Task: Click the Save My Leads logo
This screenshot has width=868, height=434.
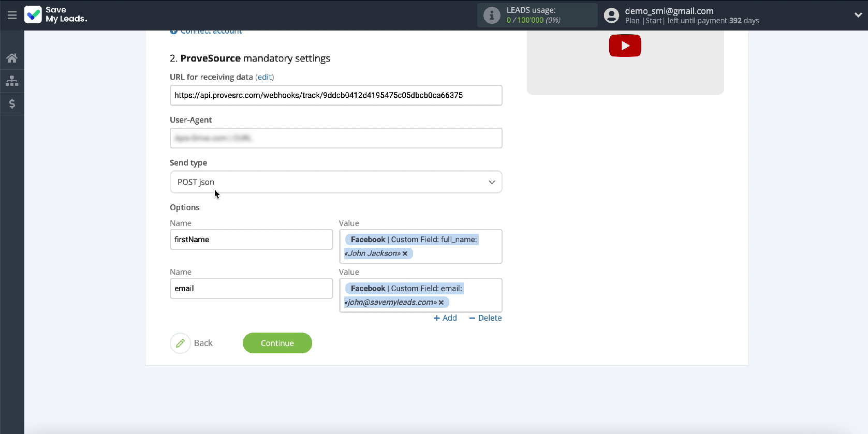Action: click(x=56, y=14)
